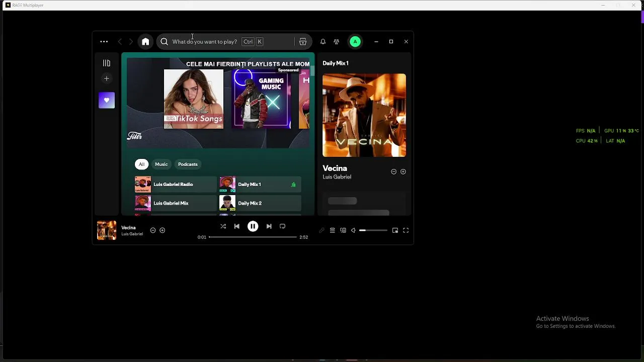Open Connect to a device
The height and width of the screenshot is (362, 644).
[343, 230]
